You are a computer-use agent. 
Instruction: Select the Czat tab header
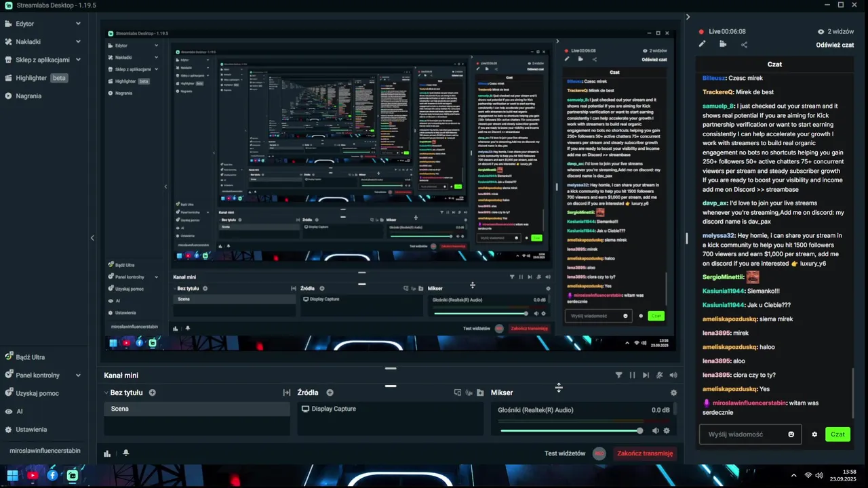774,64
